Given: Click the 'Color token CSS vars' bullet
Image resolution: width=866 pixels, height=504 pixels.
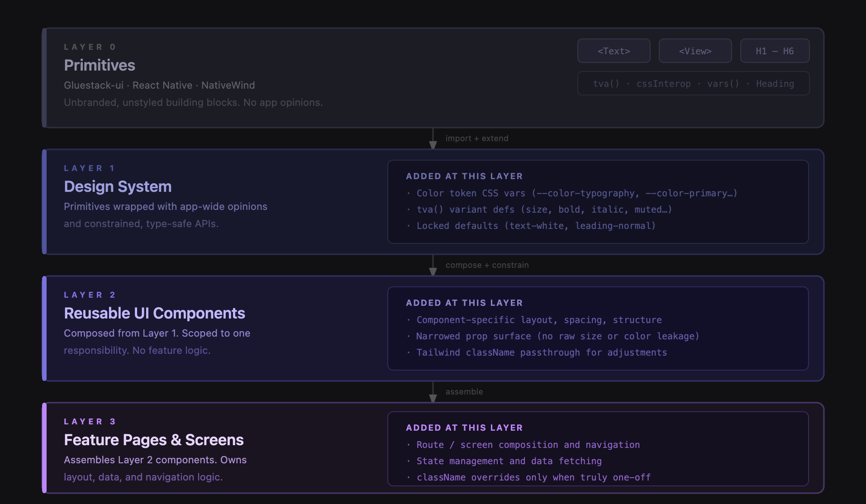Looking at the screenshot, I should [x=572, y=193].
